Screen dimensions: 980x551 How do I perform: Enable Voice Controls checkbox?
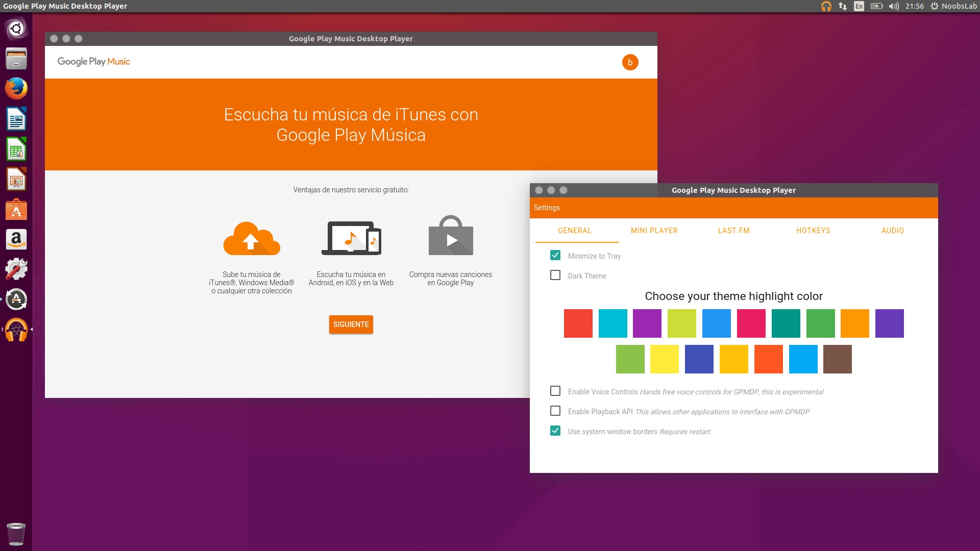coord(555,391)
